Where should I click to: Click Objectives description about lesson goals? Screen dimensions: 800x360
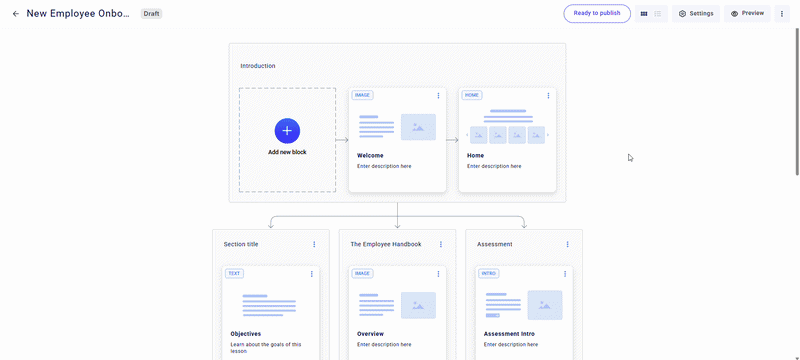[x=266, y=348]
